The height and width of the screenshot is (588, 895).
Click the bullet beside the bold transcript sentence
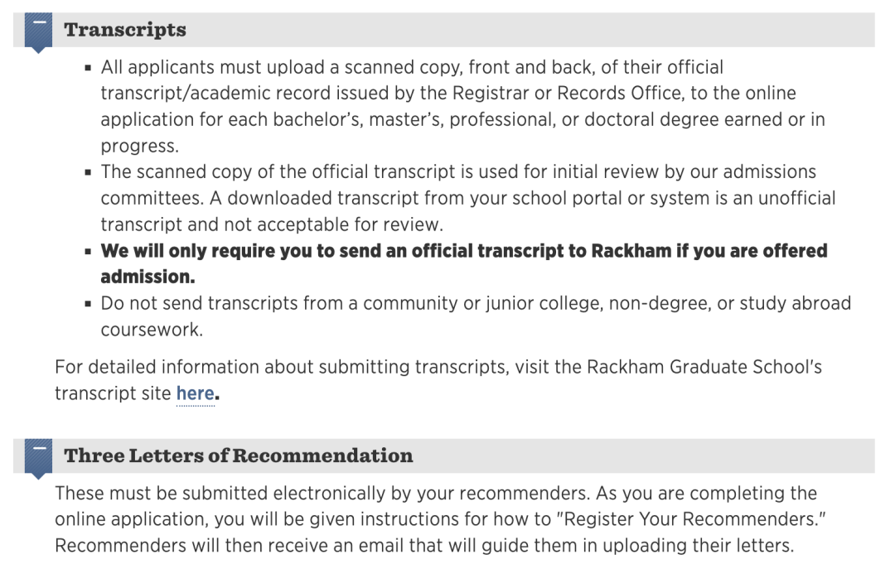(88, 251)
